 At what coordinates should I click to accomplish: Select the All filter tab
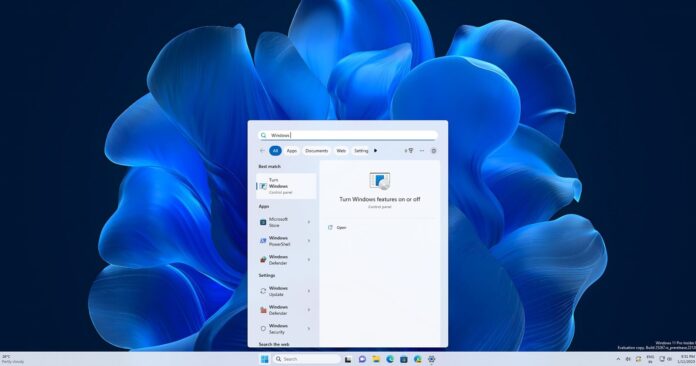(275, 151)
